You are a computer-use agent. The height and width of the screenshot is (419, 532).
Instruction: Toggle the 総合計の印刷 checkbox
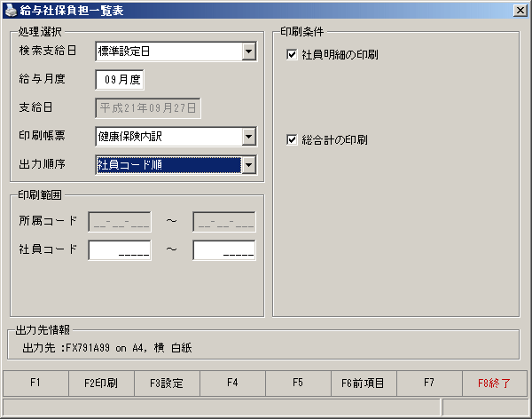pyautogui.click(x=292, y=139)
